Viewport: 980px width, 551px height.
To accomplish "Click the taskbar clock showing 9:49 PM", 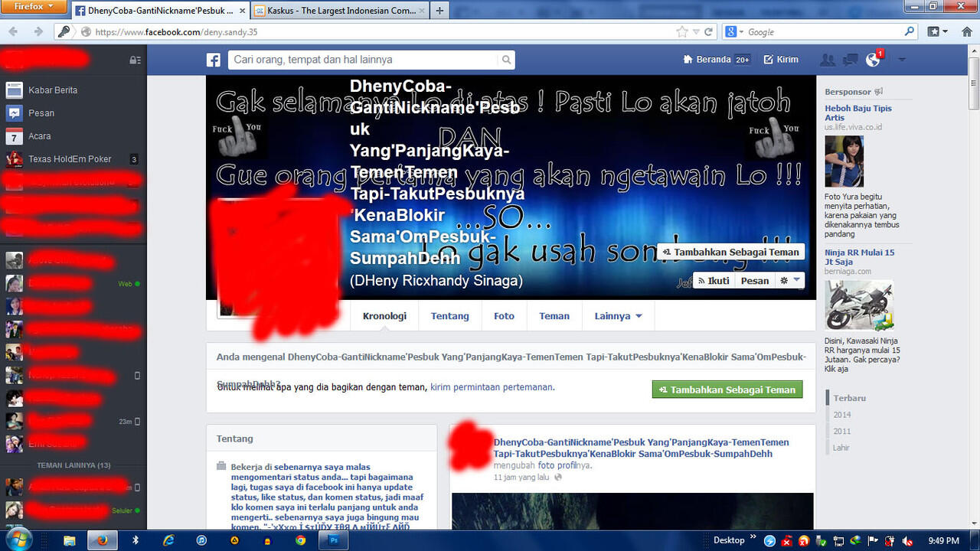I will [x=942, y=540].
